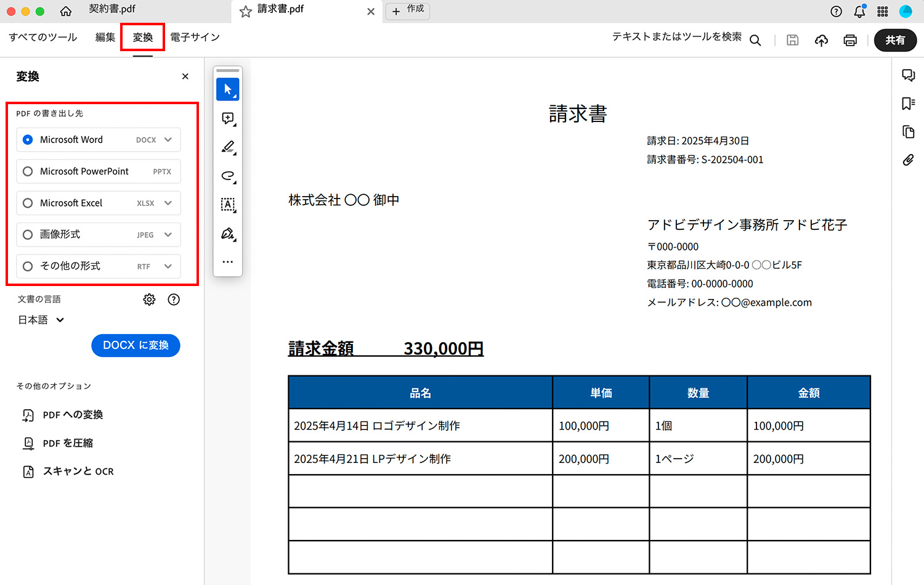Open the page thumbnails panel icon
The image size is (924, 585).
click(x=908, y=132)
